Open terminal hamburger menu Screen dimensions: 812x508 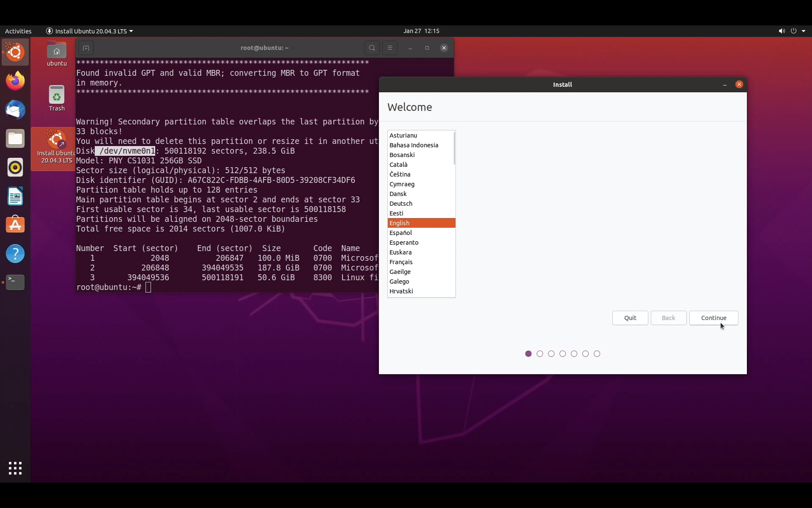point(390,48)
